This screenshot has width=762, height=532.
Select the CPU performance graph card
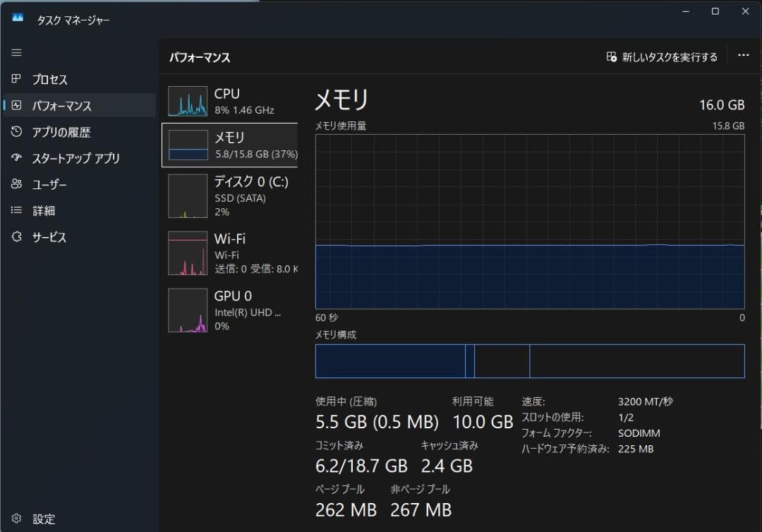tap(231, 102)
